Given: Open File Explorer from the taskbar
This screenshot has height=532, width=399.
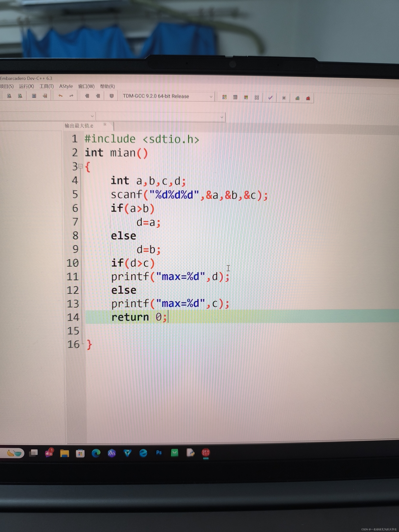Looking at the screenshot, I should coord(65,453).
